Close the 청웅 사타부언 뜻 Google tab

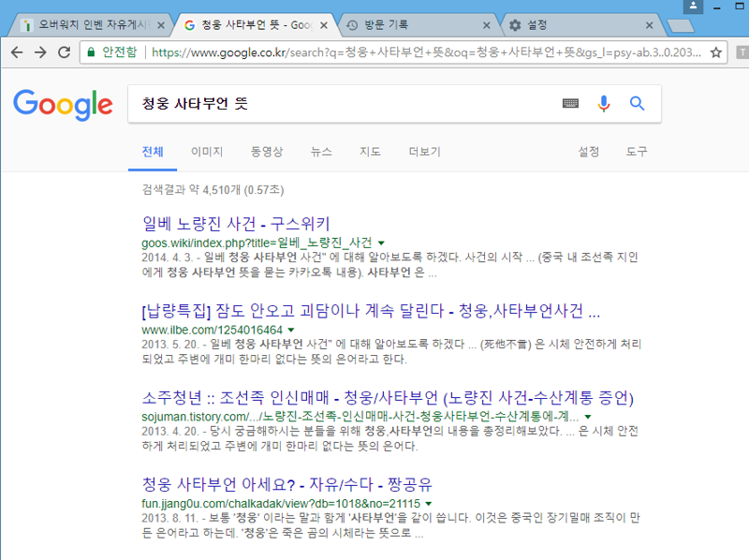point(324,25)
